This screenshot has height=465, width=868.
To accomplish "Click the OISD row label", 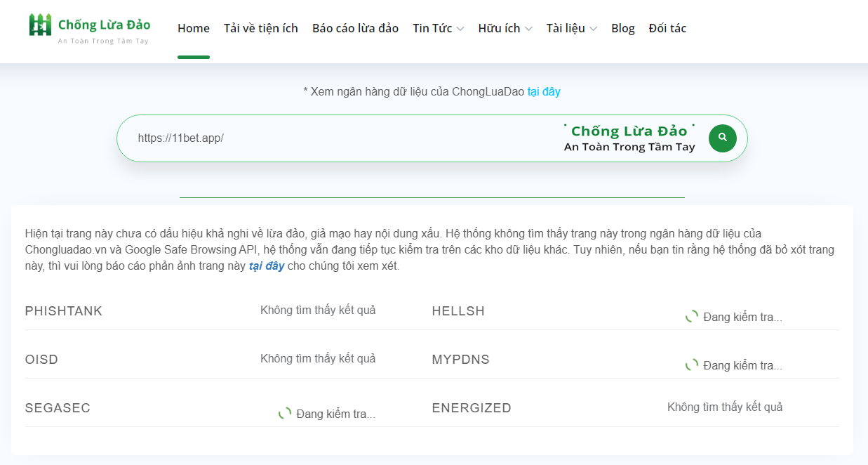I will [x=41, y=360].
